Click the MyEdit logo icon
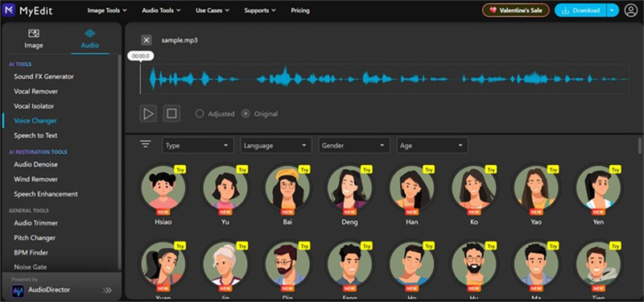The width and height of the screenshot is (644, 302). tap(9, 10)
